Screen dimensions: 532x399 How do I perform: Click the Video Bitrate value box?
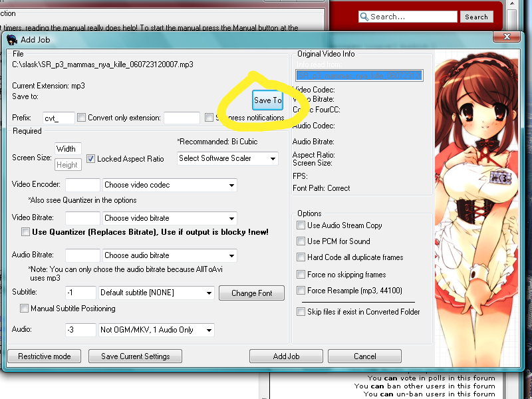pyautogui.click(x=82, y=219)
